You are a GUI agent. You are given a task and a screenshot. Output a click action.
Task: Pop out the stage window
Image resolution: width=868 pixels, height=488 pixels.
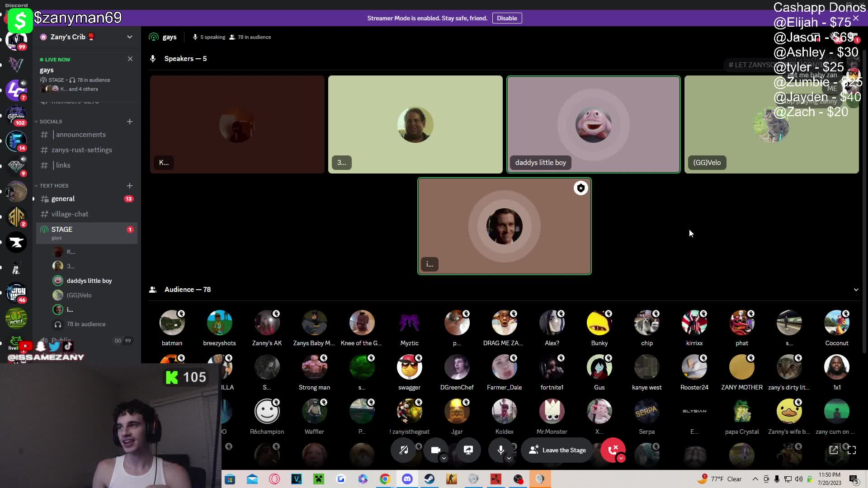point(833,450)
